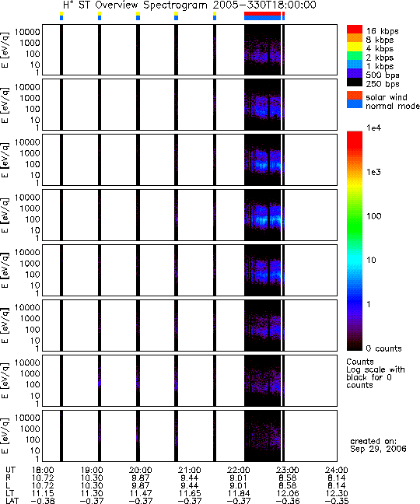This screenshot has height=504, width=420.
Task: Click the yellow-blue mode marker just after 18:00
Action: click(x=61, y=16)
